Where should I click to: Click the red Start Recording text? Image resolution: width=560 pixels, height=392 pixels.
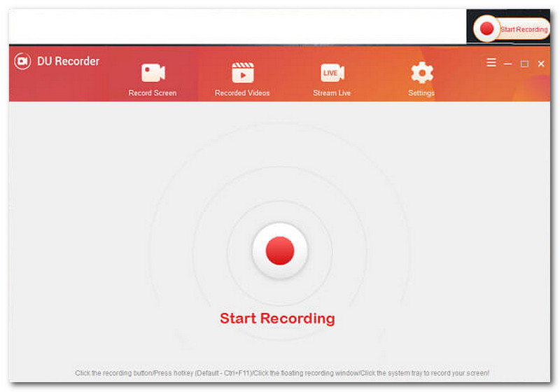[277, 318]
